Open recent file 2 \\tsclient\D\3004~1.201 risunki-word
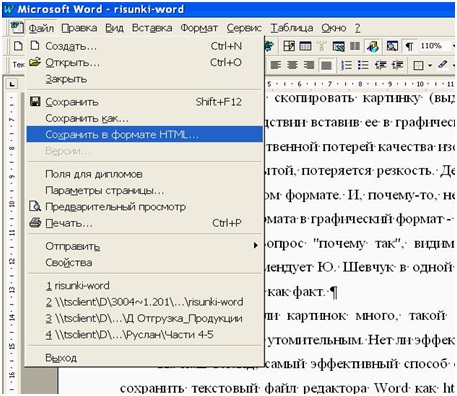The image size is (457, 396). click(145, 302)
